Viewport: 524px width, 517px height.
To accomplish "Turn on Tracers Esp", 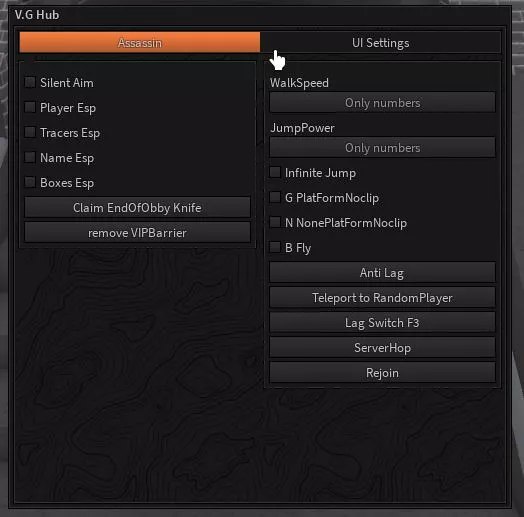I will pyautogui.click(x=30, y=132).
